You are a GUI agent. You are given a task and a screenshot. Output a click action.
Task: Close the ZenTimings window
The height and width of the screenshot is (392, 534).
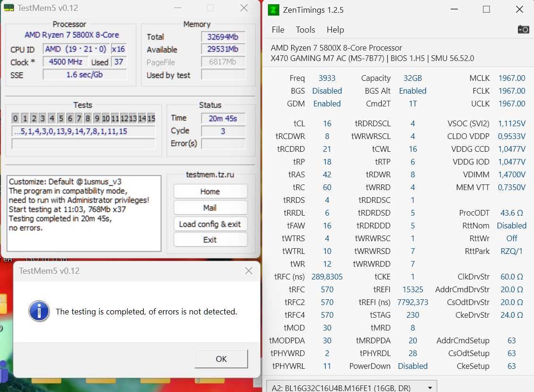(x=519, y=9)
